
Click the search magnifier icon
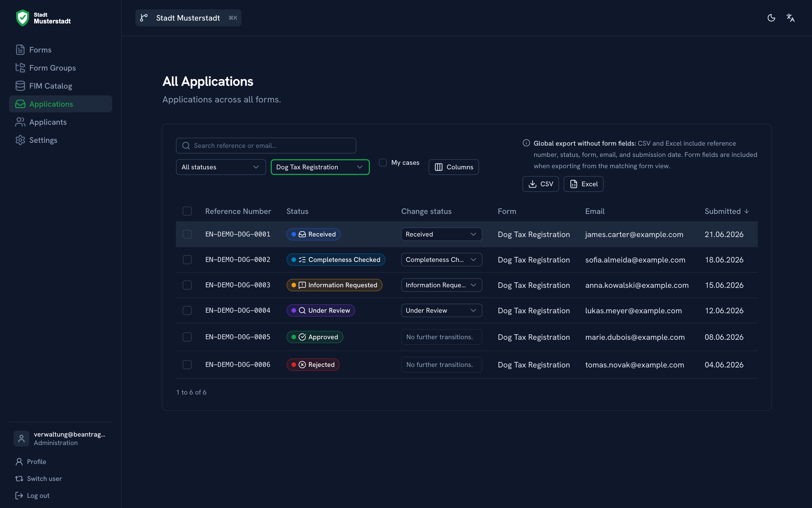click(186, 145)
